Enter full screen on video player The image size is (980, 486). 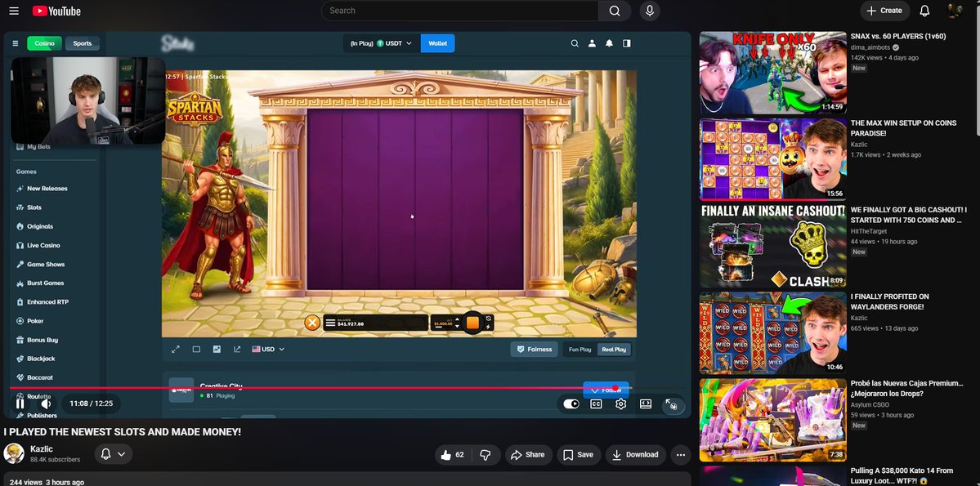coord(671,404)
